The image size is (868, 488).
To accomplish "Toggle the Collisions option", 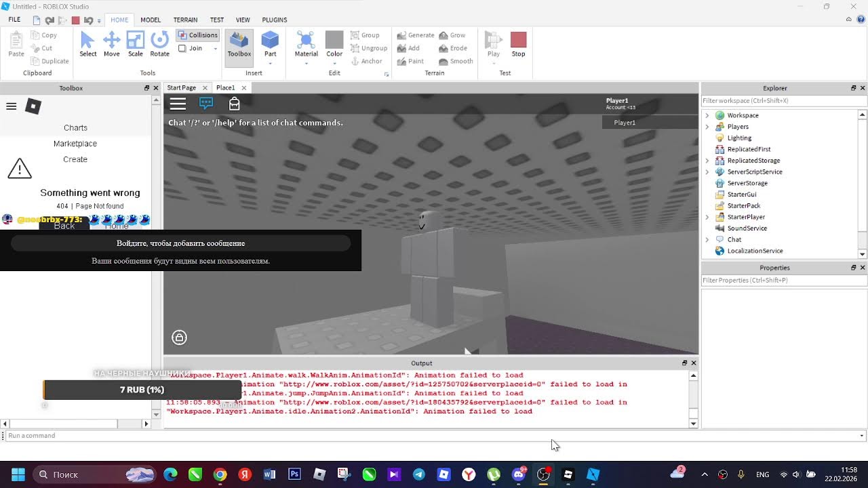I will click(x=198, y=35).
